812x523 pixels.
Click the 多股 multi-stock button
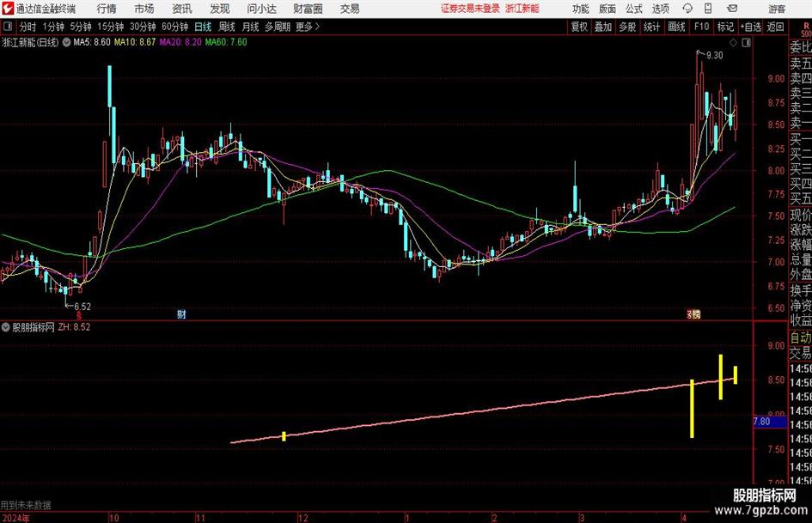coord(627,27)
